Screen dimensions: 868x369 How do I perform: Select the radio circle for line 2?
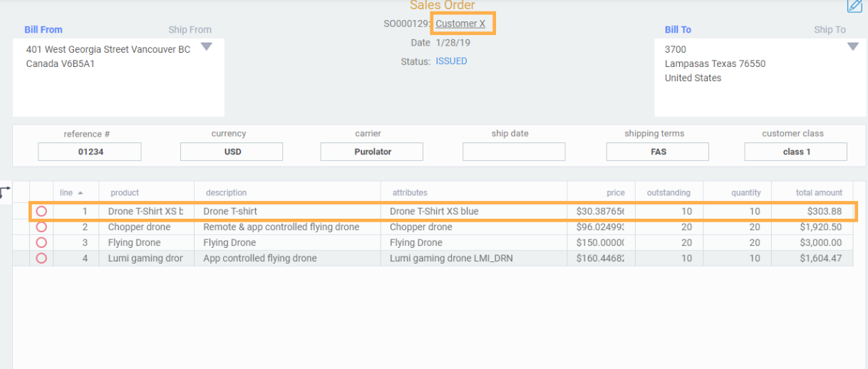click(x=41, y=227)
